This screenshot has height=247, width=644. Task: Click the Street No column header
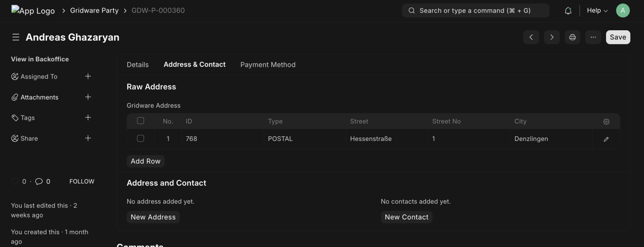pyautogui.click(x=447, y=121)
